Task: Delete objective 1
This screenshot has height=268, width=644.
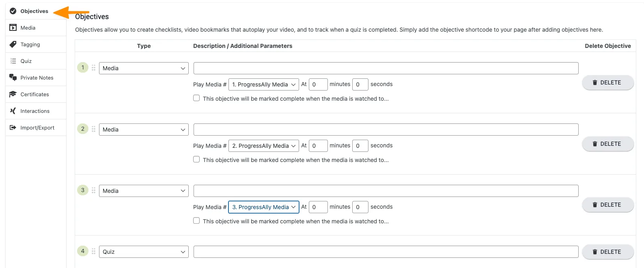Action: click(607, 82)
